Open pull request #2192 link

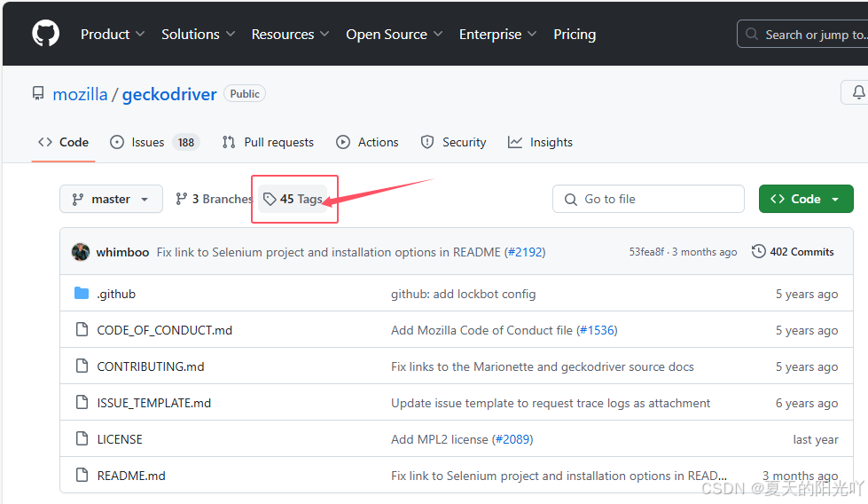point(527,252)
